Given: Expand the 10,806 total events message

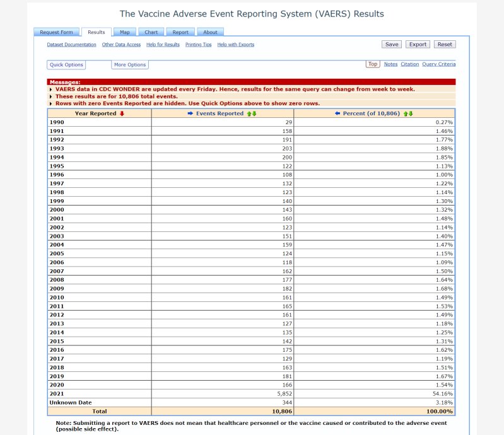Looking at the screenshot, I should click(51, 96).
